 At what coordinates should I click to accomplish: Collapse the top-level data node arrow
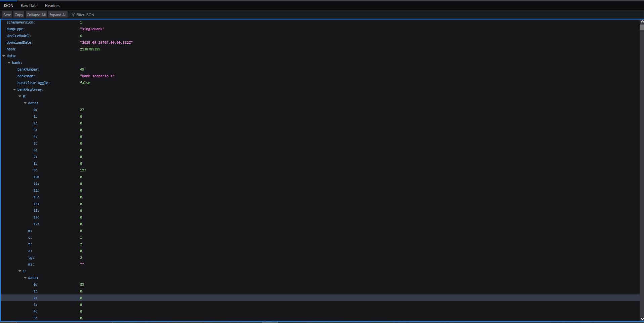tap(4, 56)
